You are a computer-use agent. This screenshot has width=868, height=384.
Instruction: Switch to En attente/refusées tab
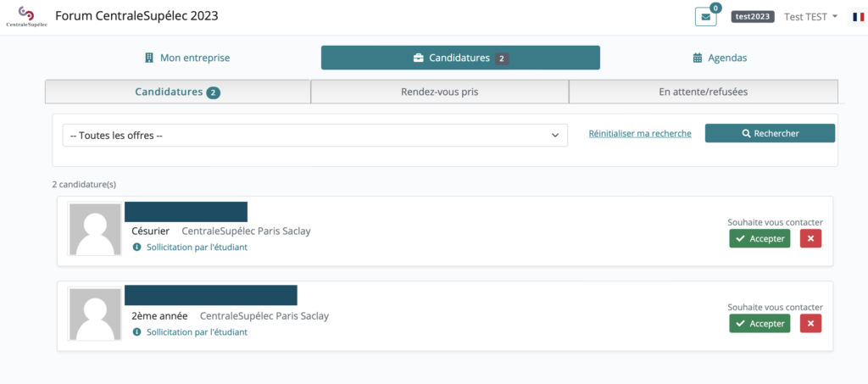click(x=703, y=92)
